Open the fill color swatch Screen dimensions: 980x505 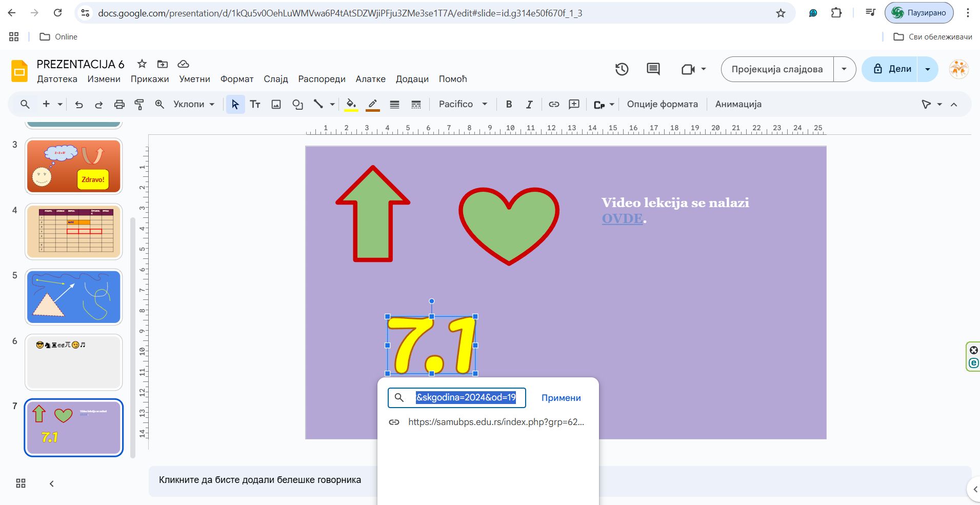(x=351, y=105)
